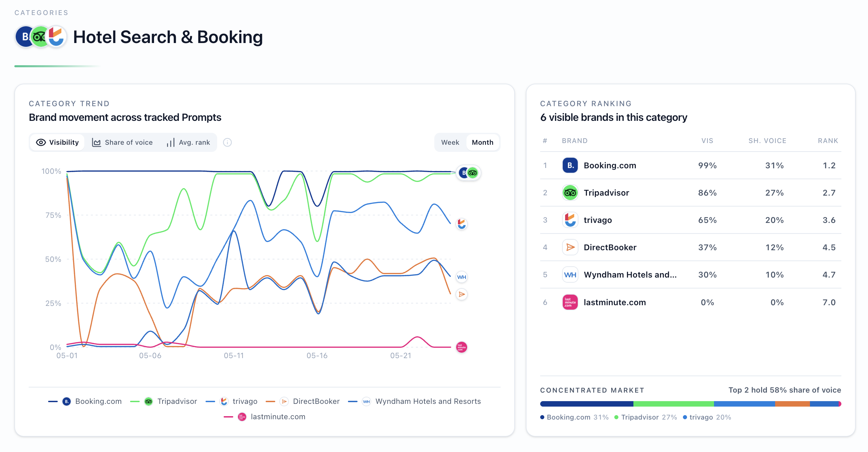The width and height of the screenshot is (868, 452).
Task: Select the Month time range
Action: [482, 142]
